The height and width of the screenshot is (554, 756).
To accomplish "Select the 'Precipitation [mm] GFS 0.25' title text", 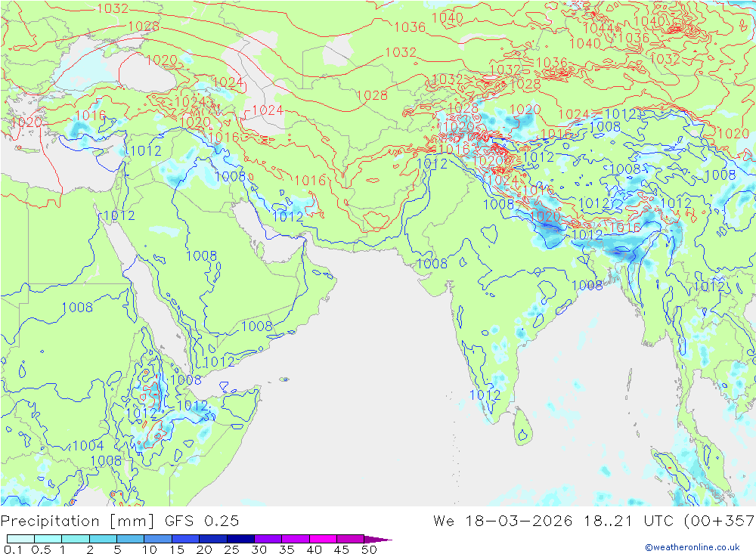I will [x=119, y=521].
